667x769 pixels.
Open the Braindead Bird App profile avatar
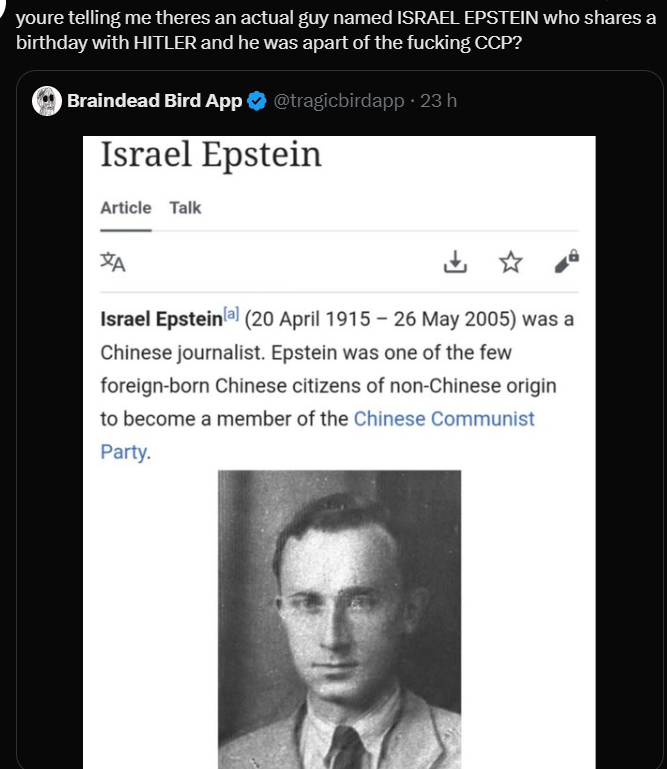click(x=46, y=100)
